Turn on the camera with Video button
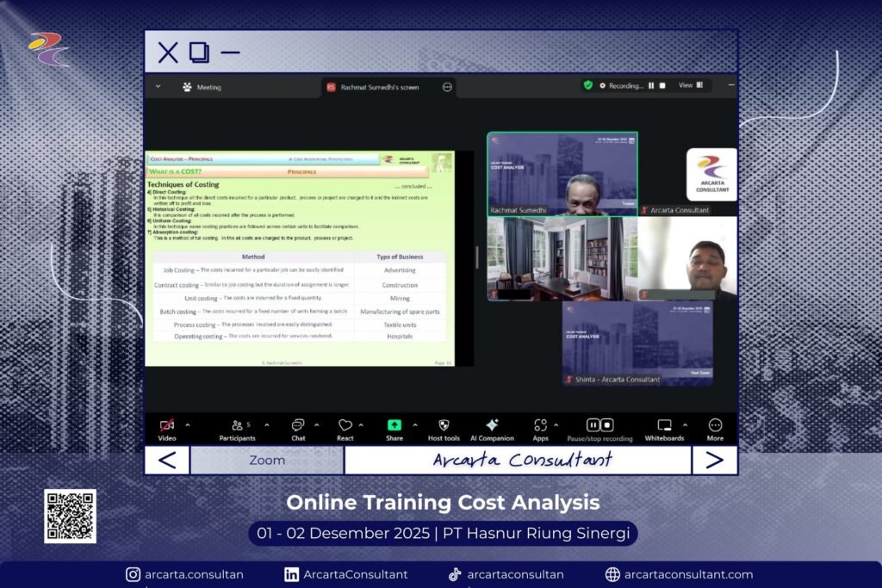This screenshot has height=588, width=882. click(167, 425)
